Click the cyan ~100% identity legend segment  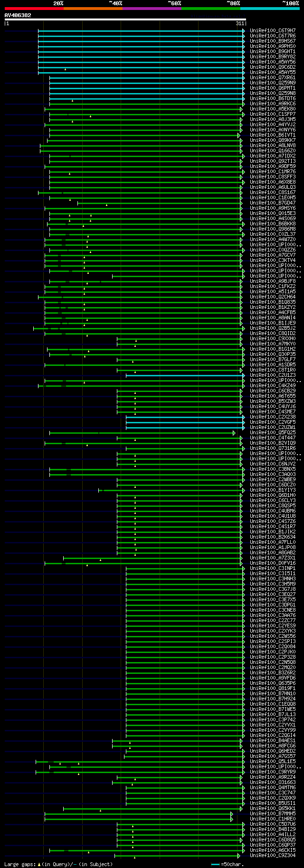coord(270,9)
